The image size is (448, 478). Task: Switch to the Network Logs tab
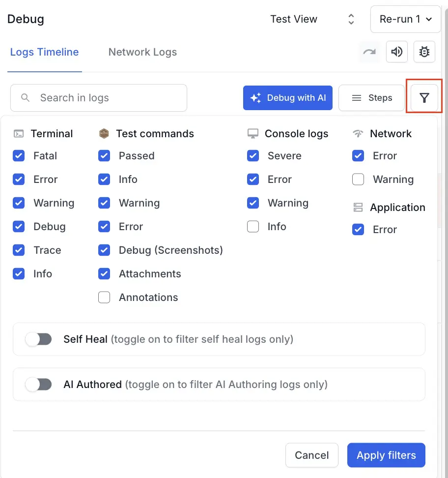coord(142,52)
